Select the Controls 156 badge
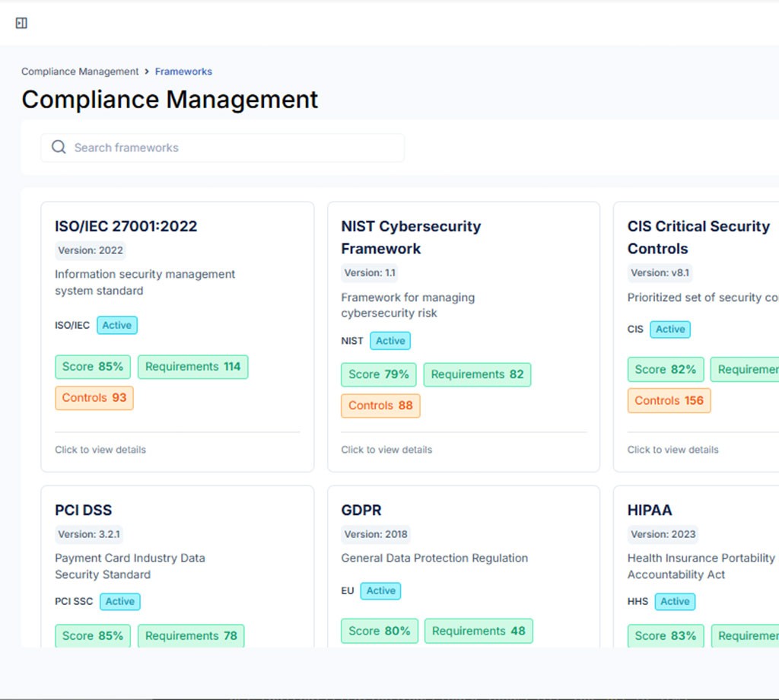Image resolution: width=779 pixels, height=700 pixels. [669, 401]
